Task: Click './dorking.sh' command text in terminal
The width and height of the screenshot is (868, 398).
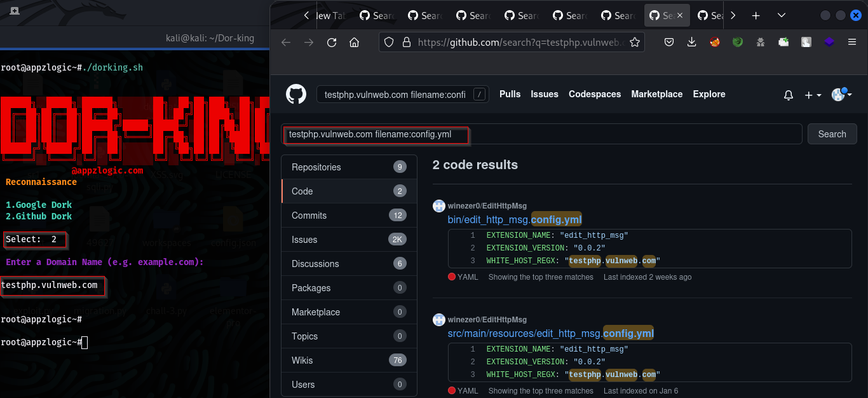Action: coord(112,67)
